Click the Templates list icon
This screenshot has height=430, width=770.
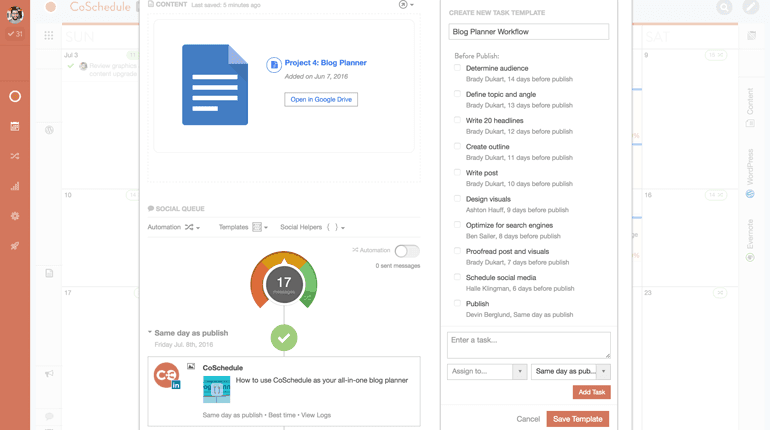[x=257, y=227]
